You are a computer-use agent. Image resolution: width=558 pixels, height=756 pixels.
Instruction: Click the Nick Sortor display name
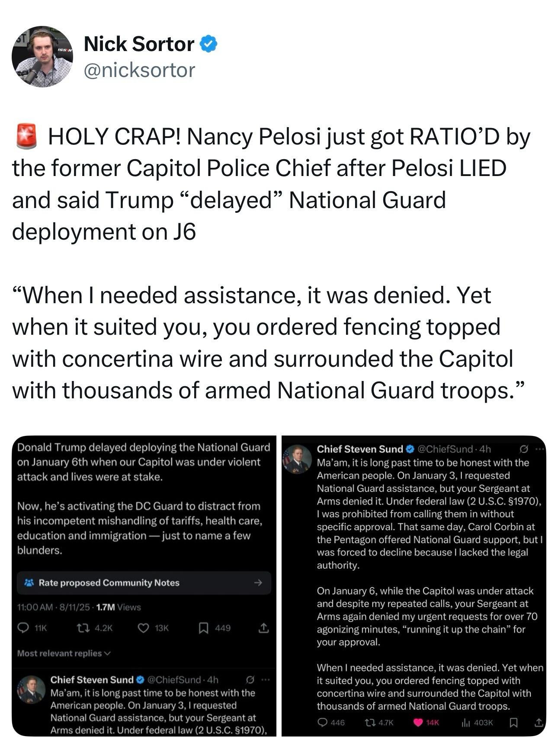pos(139,44)
